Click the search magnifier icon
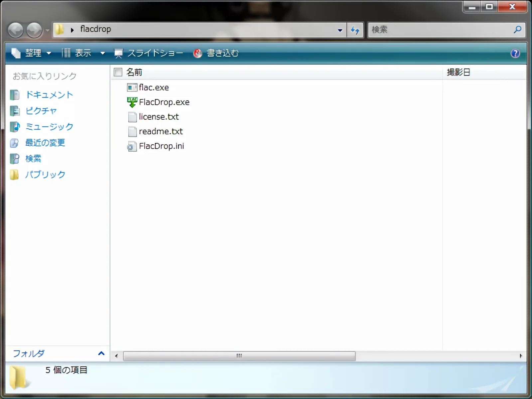 point(517,30)
